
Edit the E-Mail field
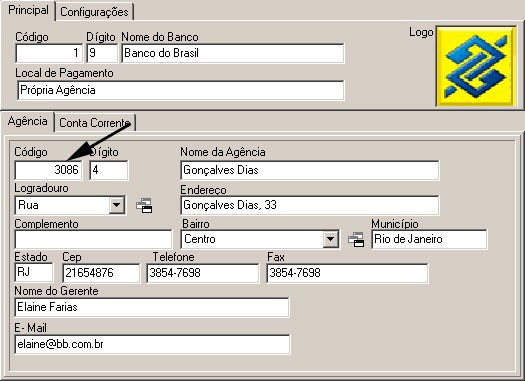152,344
